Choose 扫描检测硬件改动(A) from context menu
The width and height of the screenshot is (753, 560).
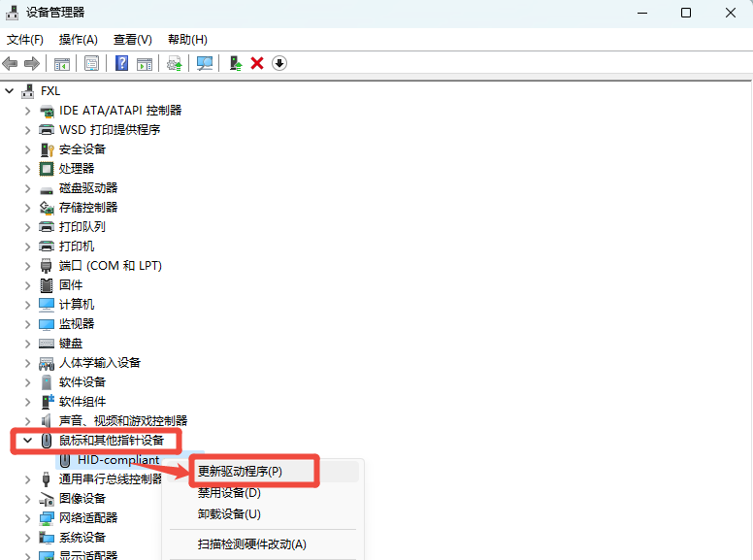[263, 544]
